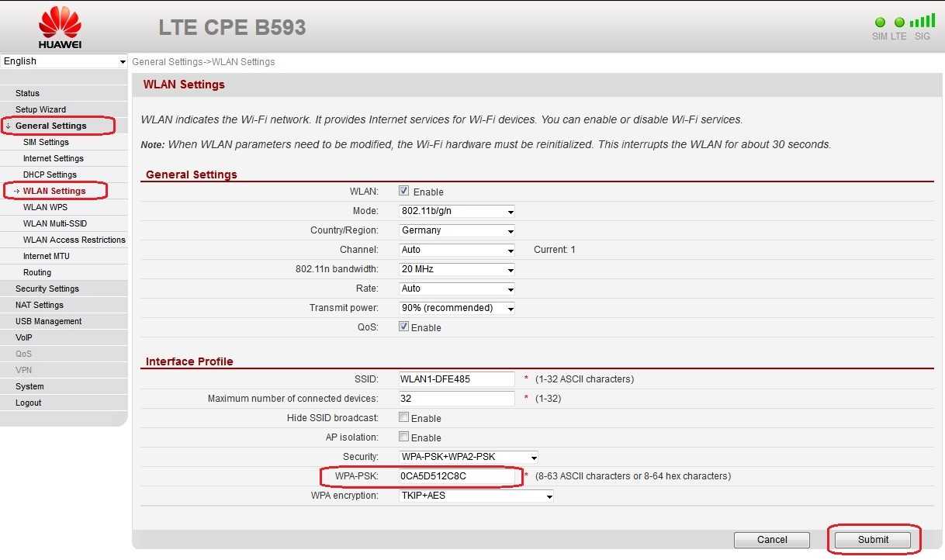Open DHCP Settings in sidebar
Viewport: 945px width, 560px height.
pyautogui.click(x=50, y=175)
